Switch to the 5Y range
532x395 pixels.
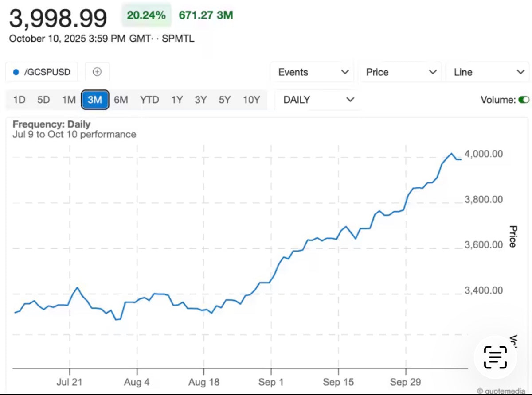[x=224, y=100]
